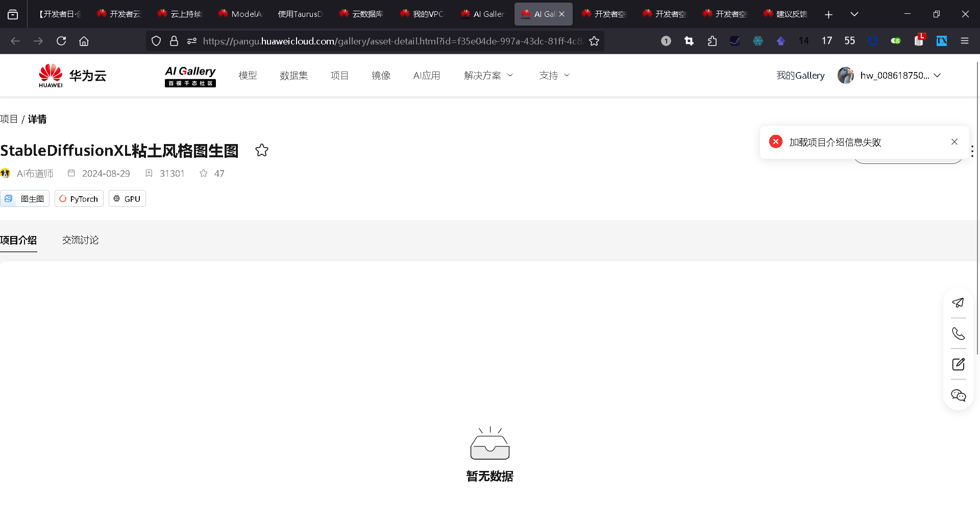Switch to the 建议反馈 browser tab

(x=786, y=14)
